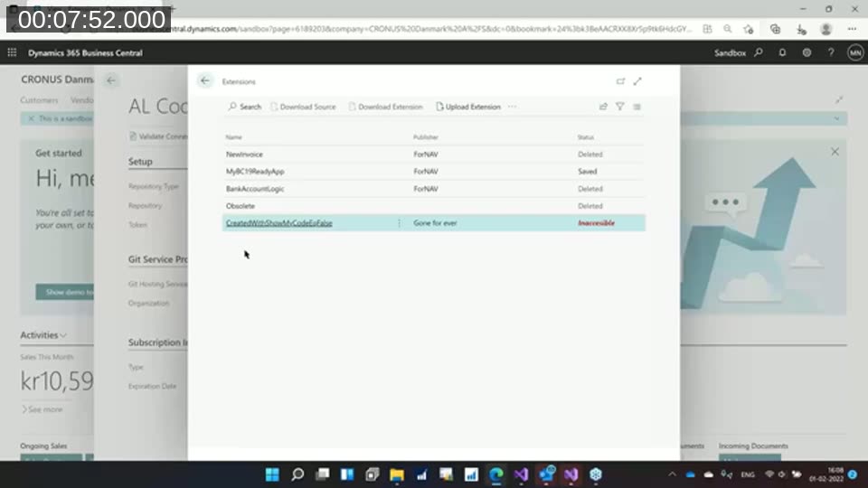868x488 pixels.
Task: Select the BankAccountLogic extension row
Action: pos(434,189)
